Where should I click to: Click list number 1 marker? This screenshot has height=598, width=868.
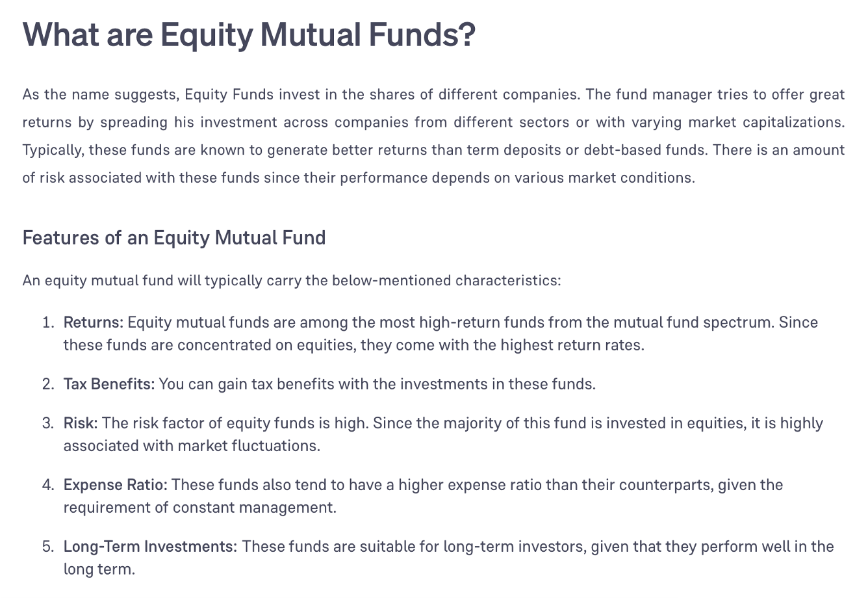[48, 322]
